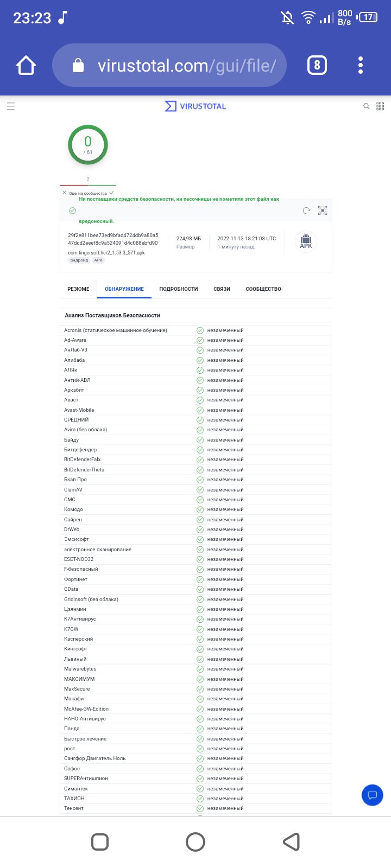The height and width of the screenshot is (868, 391).
Task: Click the Тенсент vendor name
Action: [74, 808]
